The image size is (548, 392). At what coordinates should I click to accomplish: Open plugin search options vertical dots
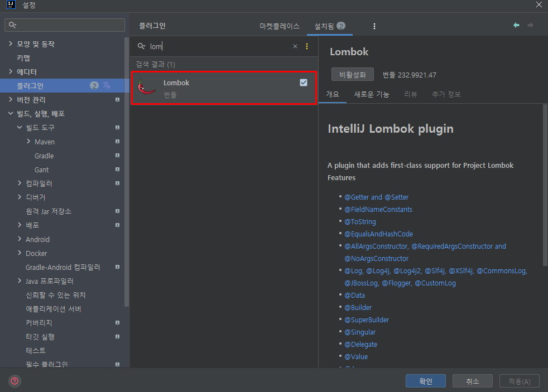(x=307, y=46)
